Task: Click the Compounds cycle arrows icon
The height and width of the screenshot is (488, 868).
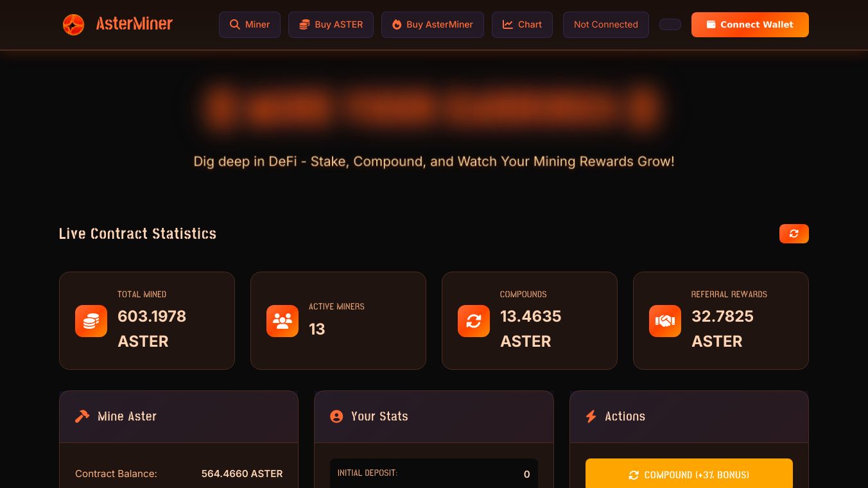Action: [474, 321]
